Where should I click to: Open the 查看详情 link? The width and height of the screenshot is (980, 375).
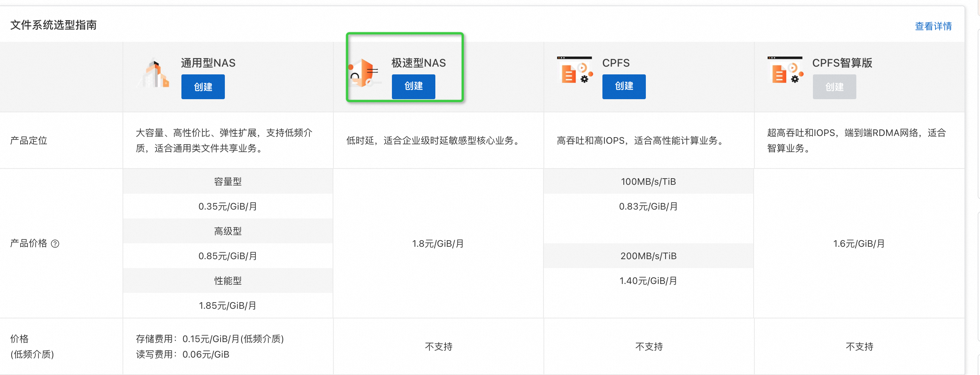point(933,26)
